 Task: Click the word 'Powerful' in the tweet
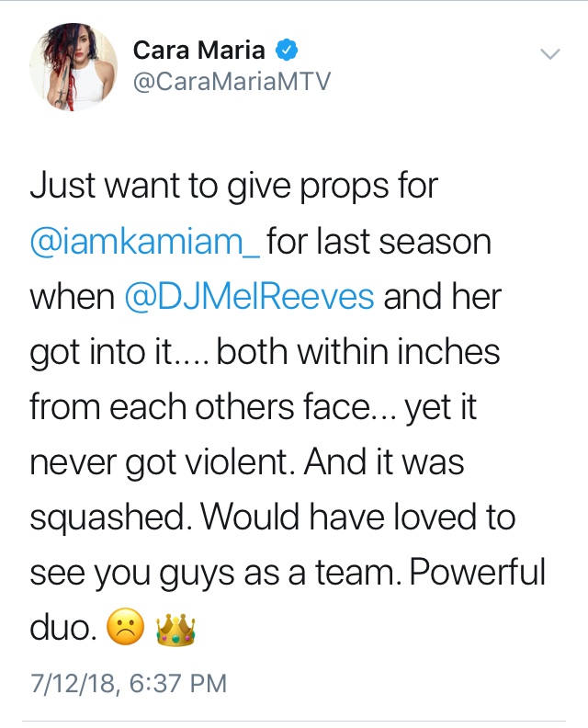pos(478,572)
